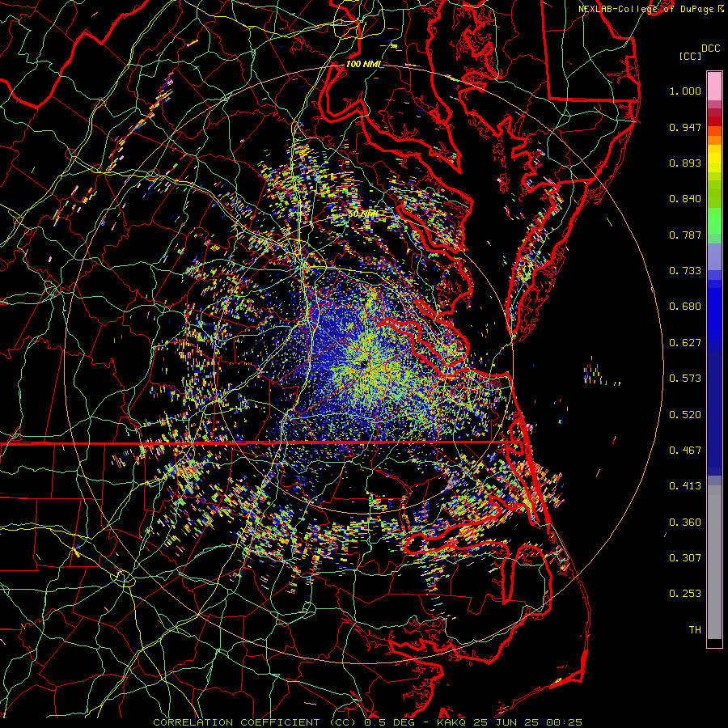Viewport: 728px width, 728px height.
Task: Click the DCC product label above the legend
Action: 710,49
